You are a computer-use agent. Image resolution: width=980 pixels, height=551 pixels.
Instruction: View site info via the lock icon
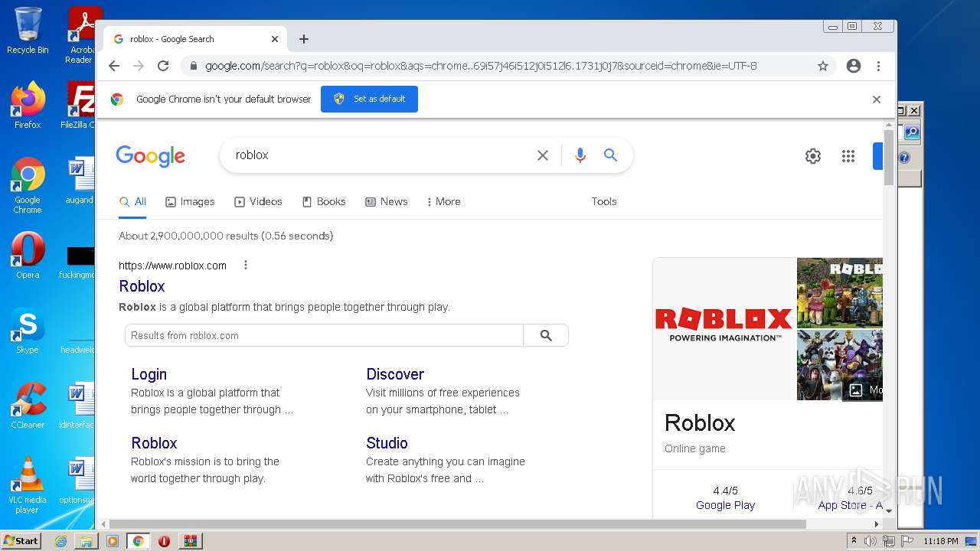193,66
